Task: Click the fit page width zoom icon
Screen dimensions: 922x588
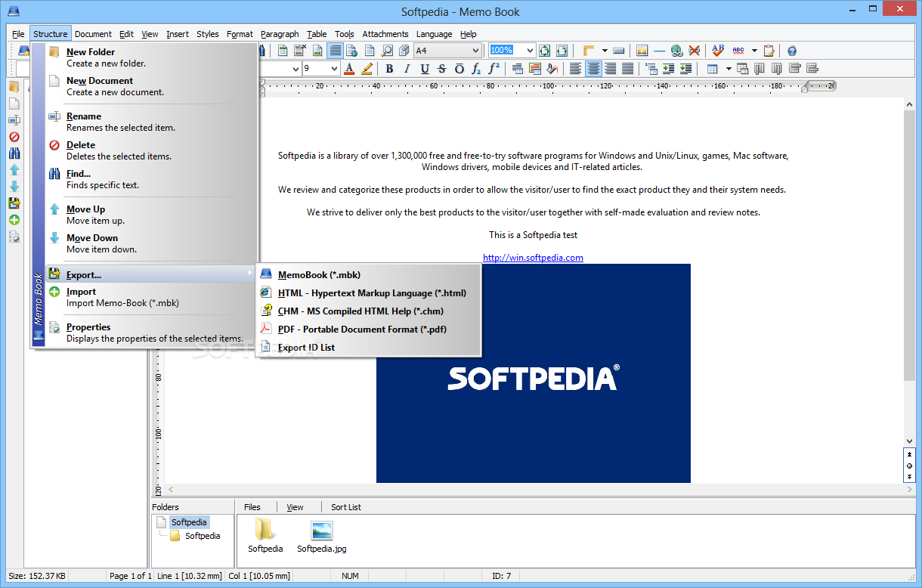Action: [562, 51]
